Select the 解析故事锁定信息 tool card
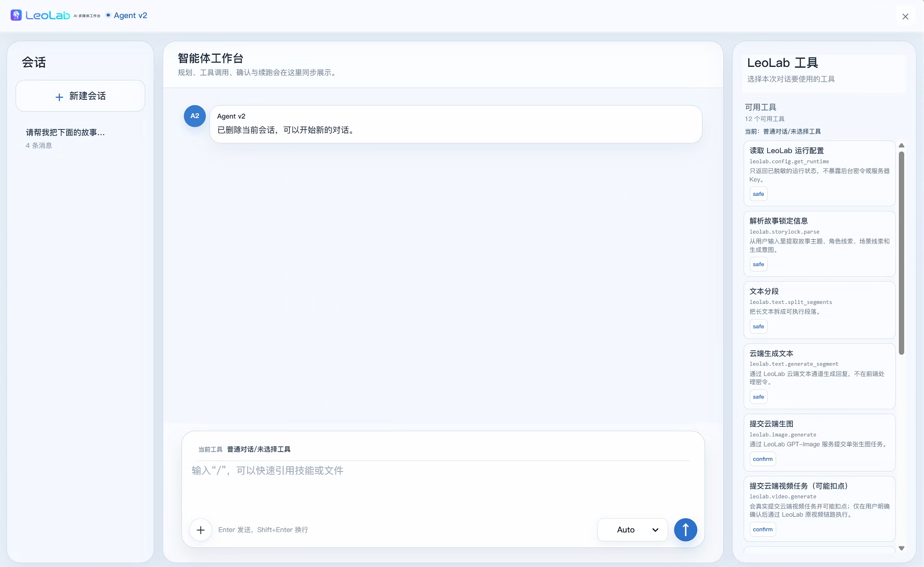The height and width of the screenshot is (567, 924). click(819, 244)
